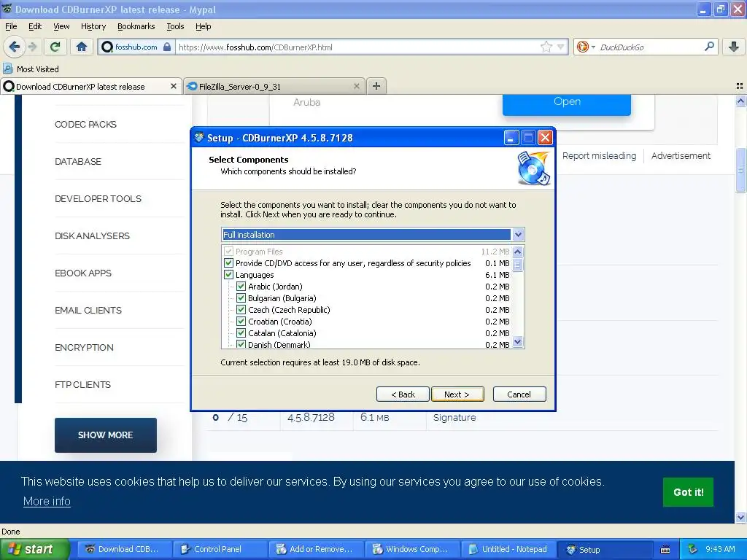Switch to Untitled - Notepad taskbar item
The height and width of the screenshot is (560, 747).
[508, 549]
